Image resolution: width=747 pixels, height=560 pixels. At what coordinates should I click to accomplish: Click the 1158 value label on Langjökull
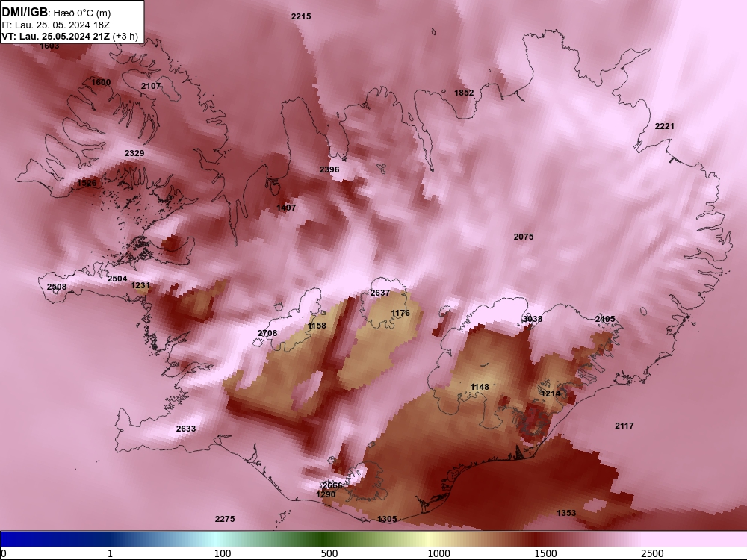pos(317,326)
